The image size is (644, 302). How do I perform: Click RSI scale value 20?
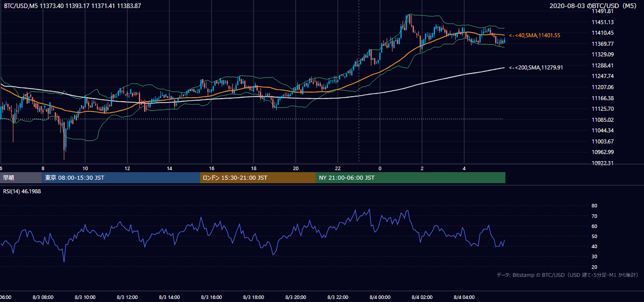[595, 267]
